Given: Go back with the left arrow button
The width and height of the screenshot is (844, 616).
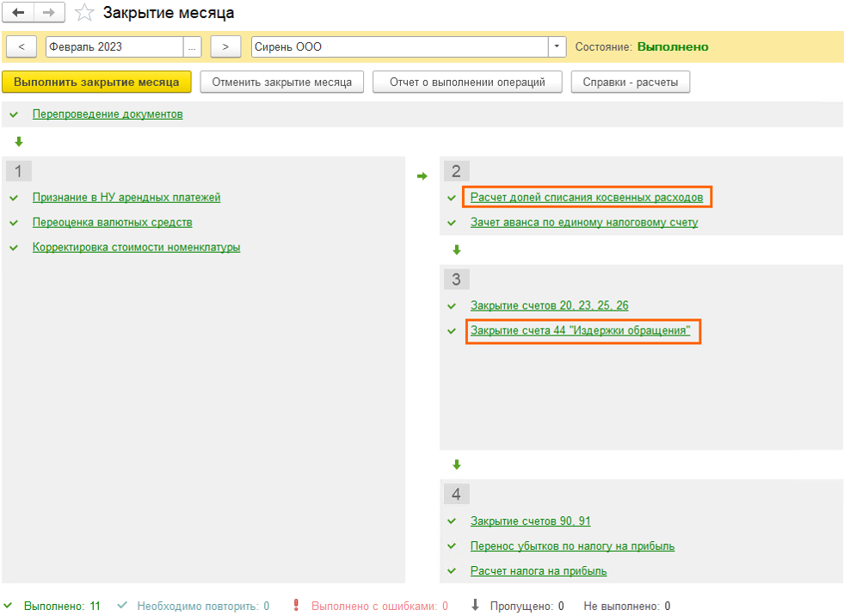Looking at the screenshot, I should point(18,12).
